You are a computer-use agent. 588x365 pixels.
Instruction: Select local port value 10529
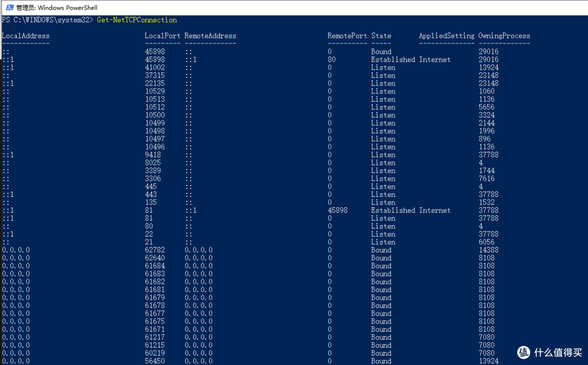[155, 91]
